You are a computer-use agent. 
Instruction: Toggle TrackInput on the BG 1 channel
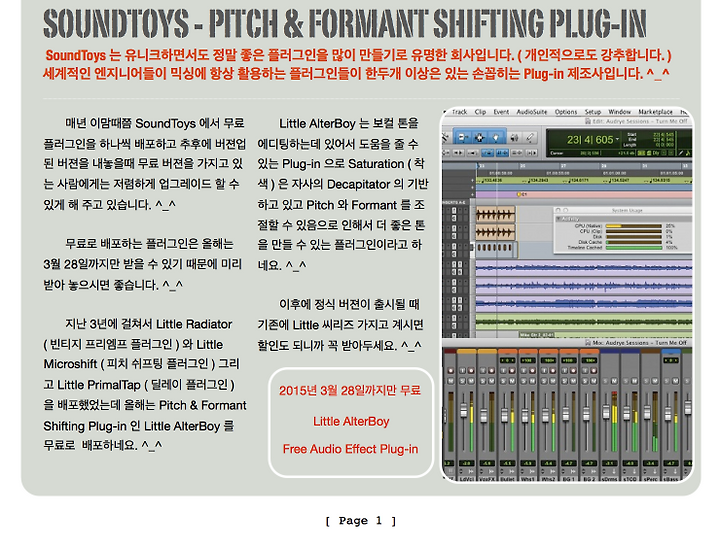point(564,371)
